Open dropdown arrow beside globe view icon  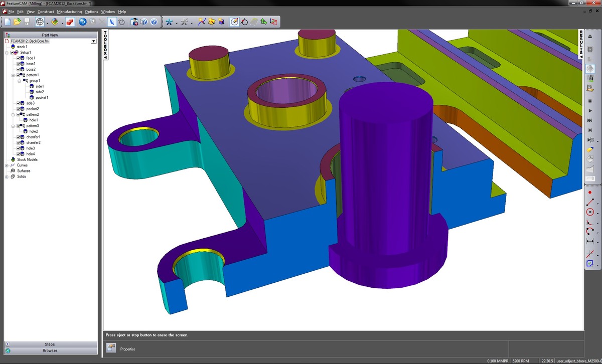[x=47, y=23]
